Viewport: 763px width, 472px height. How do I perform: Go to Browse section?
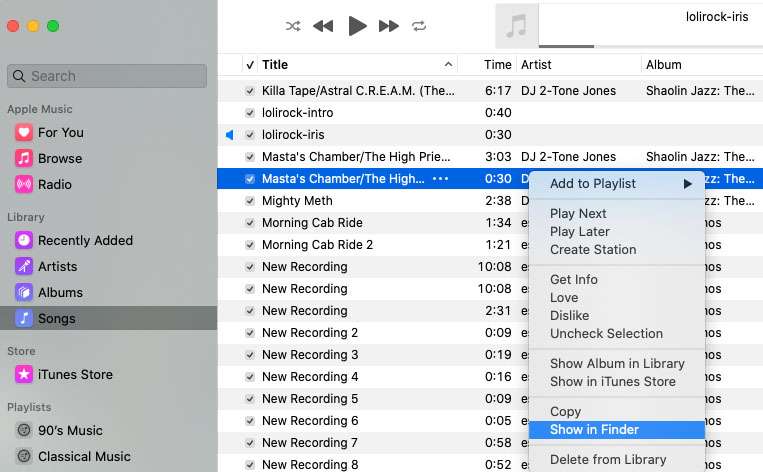(60, 159)
